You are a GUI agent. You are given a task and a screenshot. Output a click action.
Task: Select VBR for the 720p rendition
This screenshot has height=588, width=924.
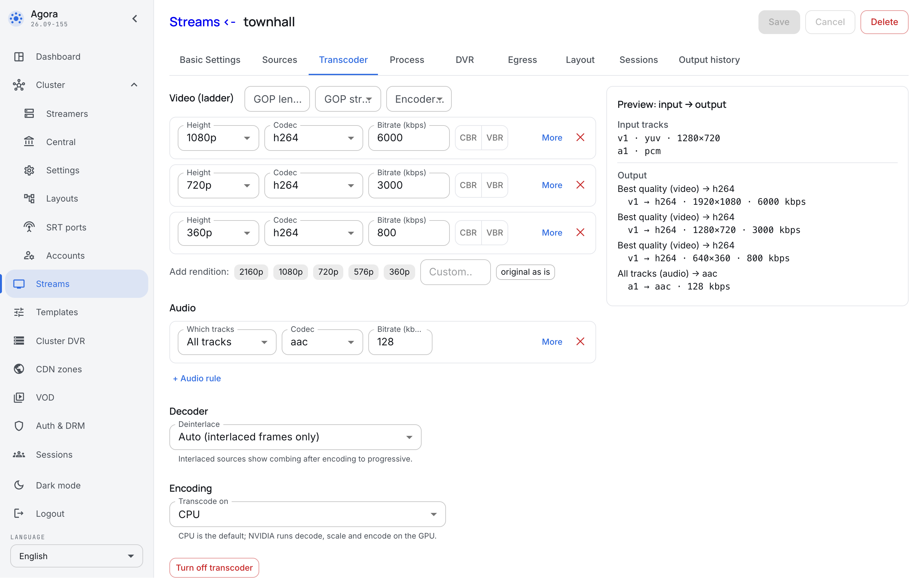click(495, 186)
